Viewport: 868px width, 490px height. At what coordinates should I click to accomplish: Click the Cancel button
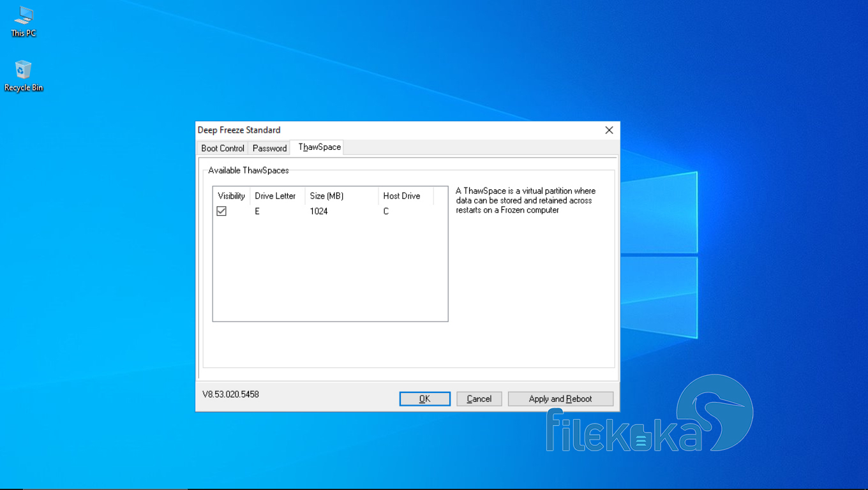click(x=479, y=399)
